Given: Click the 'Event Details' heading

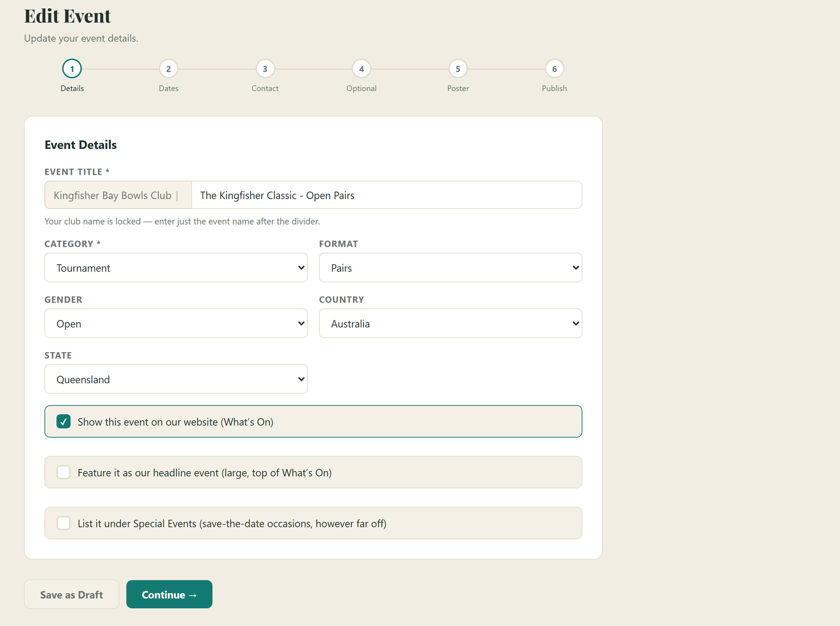Looking at the screenshot, I should pos(81,145).
